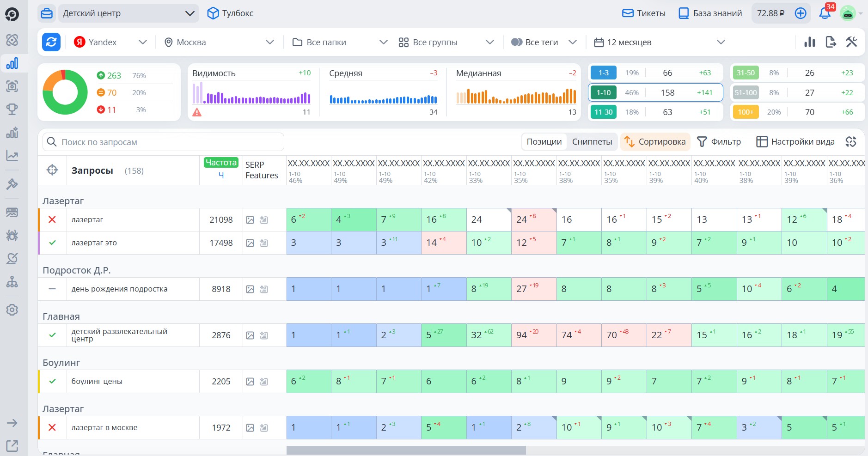
Task: Switch to the Позиции tab
Action: [x=544, y=142]
